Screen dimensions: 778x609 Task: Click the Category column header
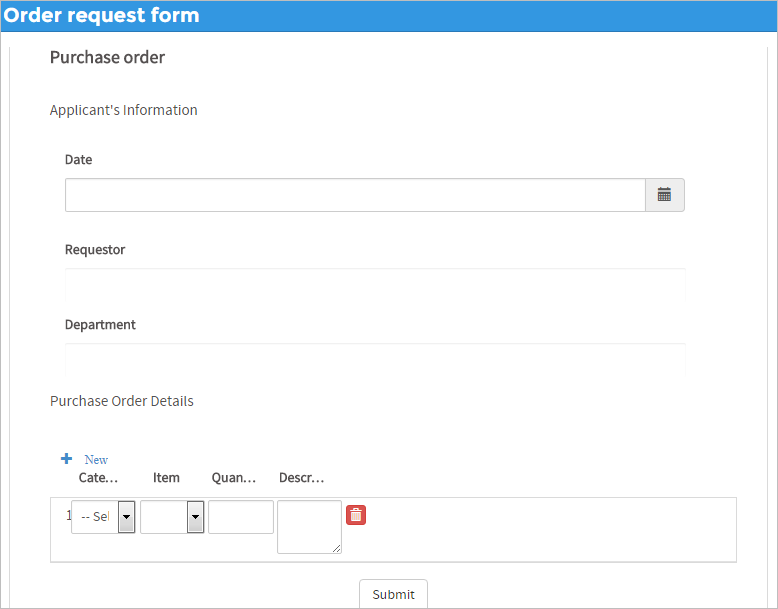[99, 478]
